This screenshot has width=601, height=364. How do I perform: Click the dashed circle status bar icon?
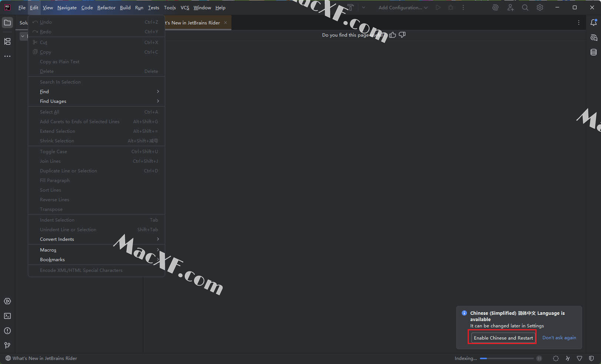pyautogui.click(x=556, y=358)
